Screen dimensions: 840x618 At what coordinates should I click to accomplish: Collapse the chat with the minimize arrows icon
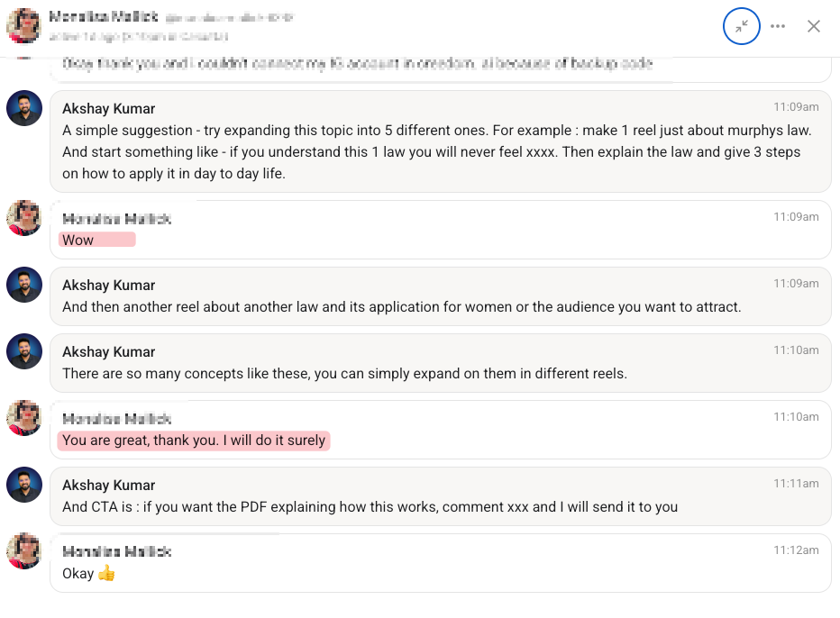pos(742,26)
